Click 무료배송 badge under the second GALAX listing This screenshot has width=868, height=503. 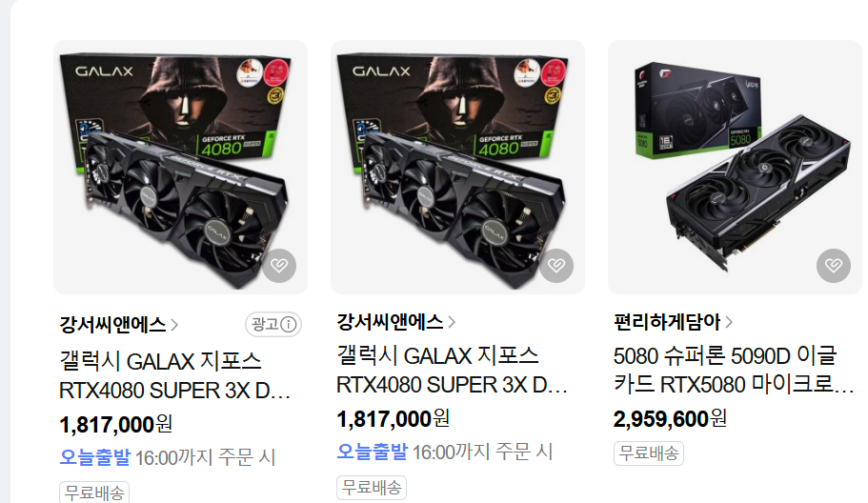pyautogui.click(x=372, y=488)
